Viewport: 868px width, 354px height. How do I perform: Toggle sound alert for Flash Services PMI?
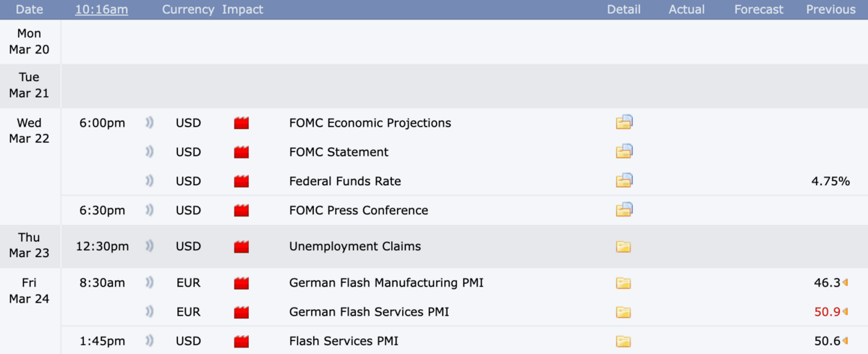click(150, 341)
